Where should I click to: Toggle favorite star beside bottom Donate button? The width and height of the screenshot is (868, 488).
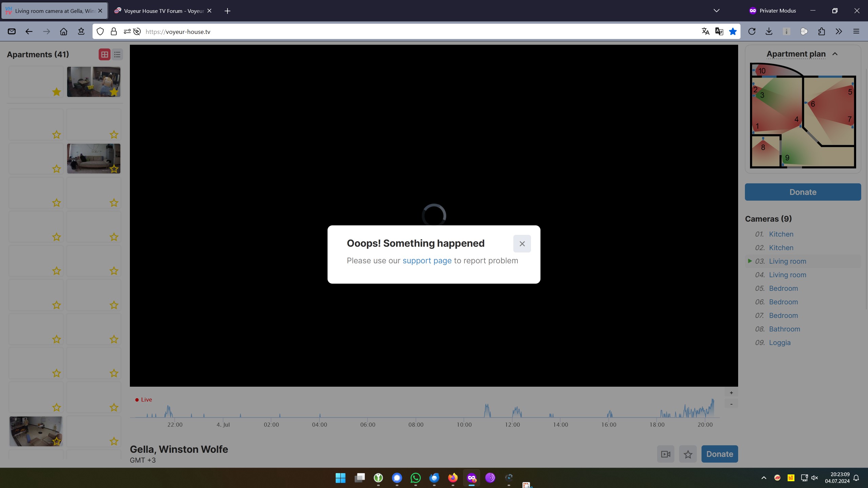click(x=688, y=454)
